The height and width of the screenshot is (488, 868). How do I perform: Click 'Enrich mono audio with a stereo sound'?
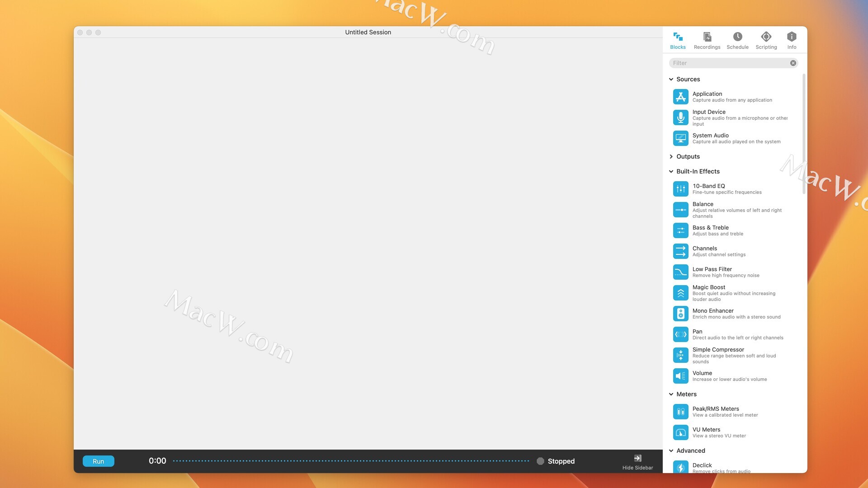tap(736, 317)
